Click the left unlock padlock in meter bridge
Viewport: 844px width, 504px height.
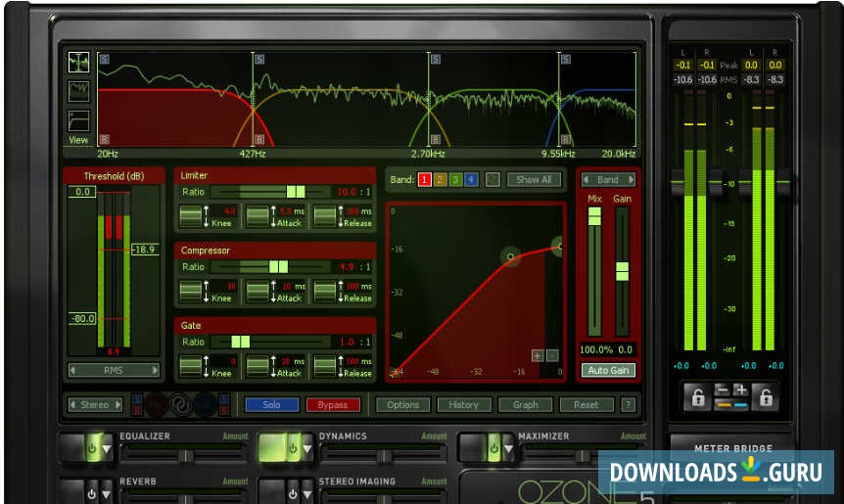697,397
